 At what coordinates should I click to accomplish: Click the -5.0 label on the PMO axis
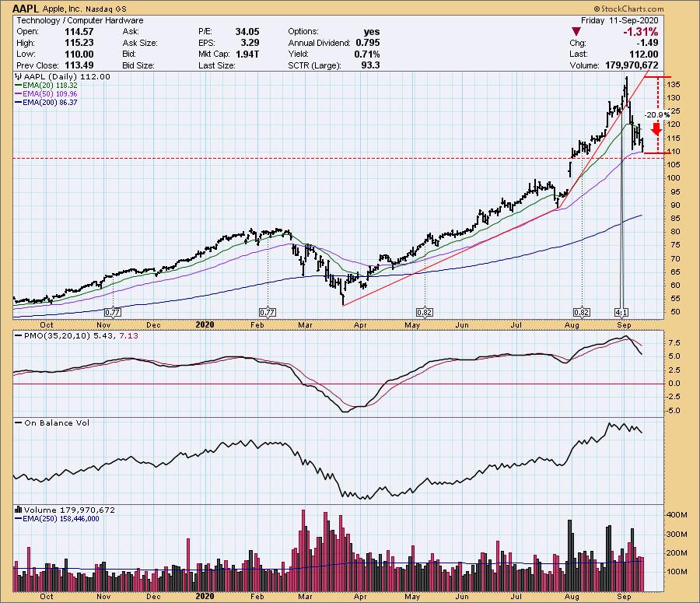[x=674, y=411]
